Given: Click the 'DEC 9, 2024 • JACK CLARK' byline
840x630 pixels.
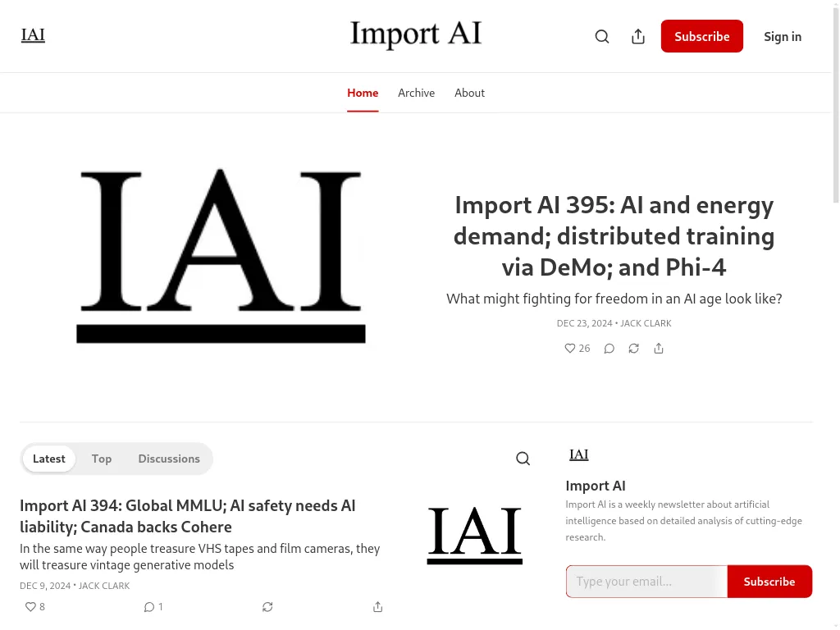Looking at the screenshot, I should [75, 586].
